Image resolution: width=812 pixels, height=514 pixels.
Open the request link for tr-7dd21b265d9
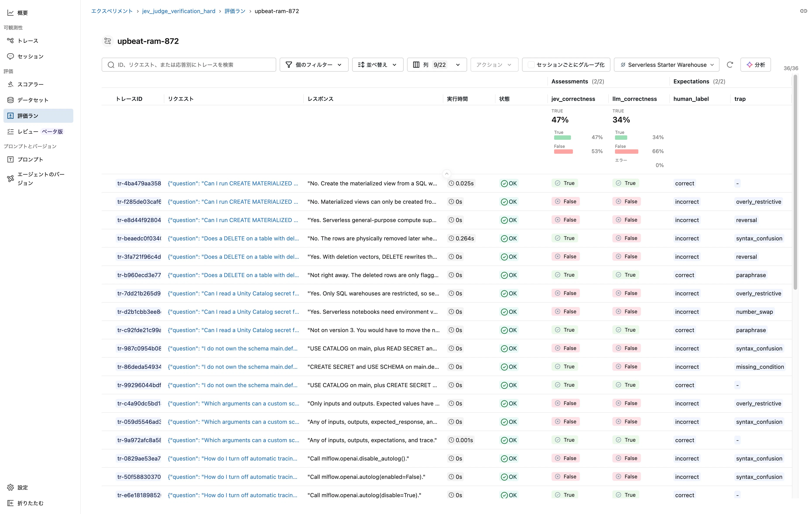click(x=233, y=294)
